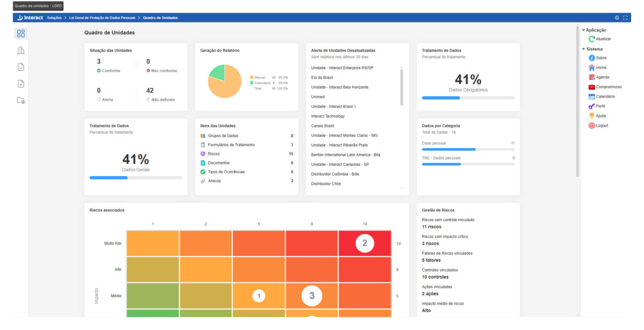Select Benton International Latin America - Bila
644x330 pixels.
click(x=346, y=155)
